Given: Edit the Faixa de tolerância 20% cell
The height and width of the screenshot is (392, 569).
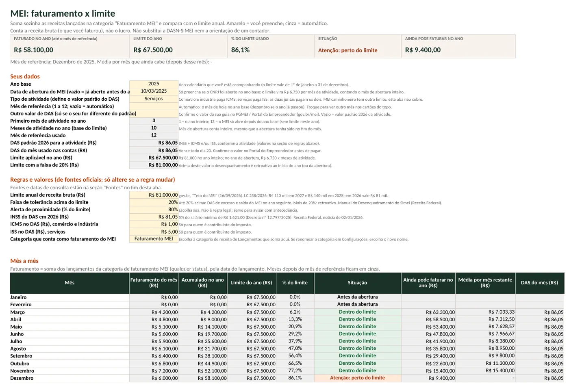Looking at the screenshot, I should coord(154,202).
